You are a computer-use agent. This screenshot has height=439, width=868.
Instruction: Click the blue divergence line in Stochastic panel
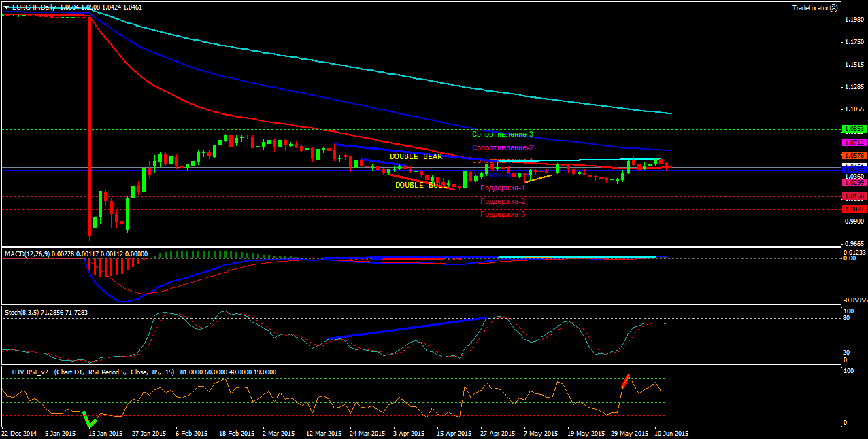coord(407,328)
